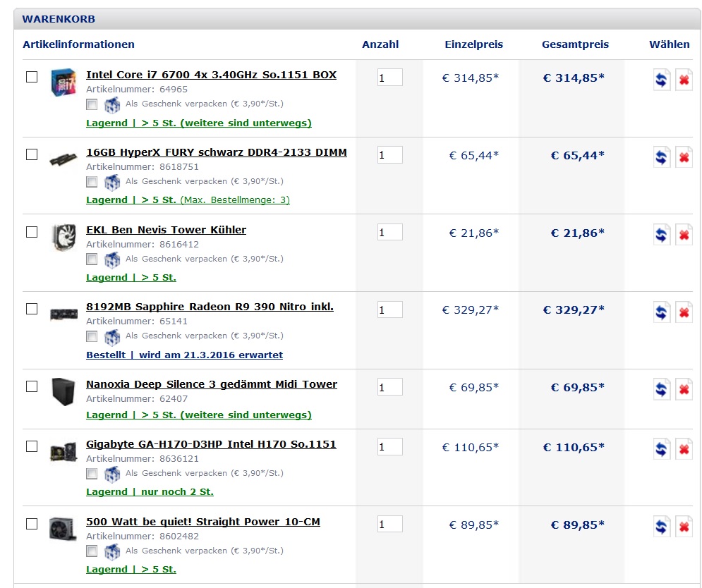The width and height of the screenshot is (702, 588).
Task: Click gift box icon for Sapphire Radeon
Action: click(x=112, y=337)
